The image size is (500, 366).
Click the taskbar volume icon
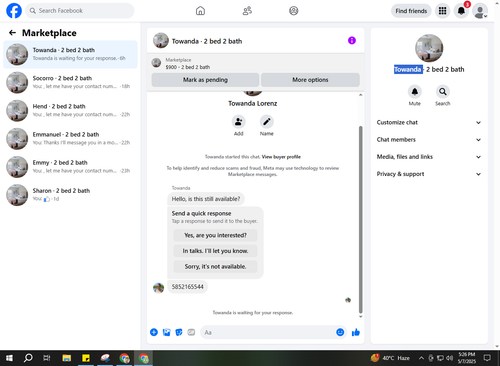(450, 358)
